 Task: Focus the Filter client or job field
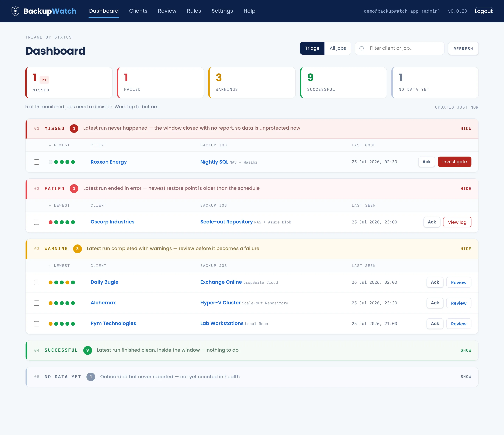(x=399, y=48)
